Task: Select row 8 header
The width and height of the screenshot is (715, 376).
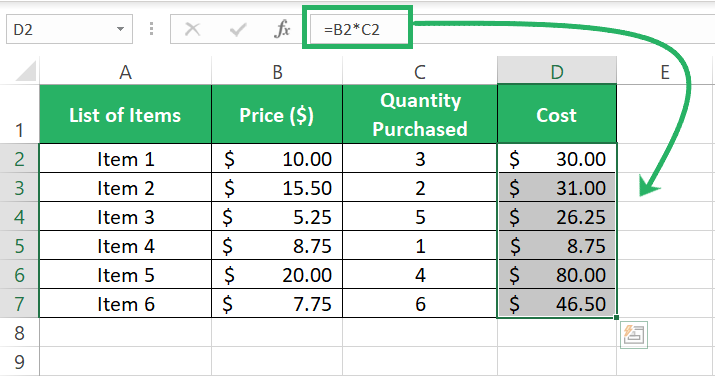Action: pyautogui.click(x=19, y=333)
